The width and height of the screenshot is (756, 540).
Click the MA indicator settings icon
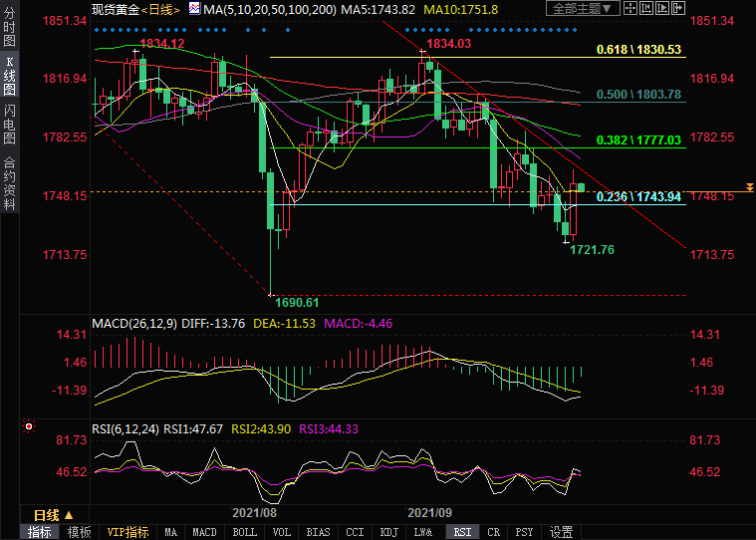(195, 9)
